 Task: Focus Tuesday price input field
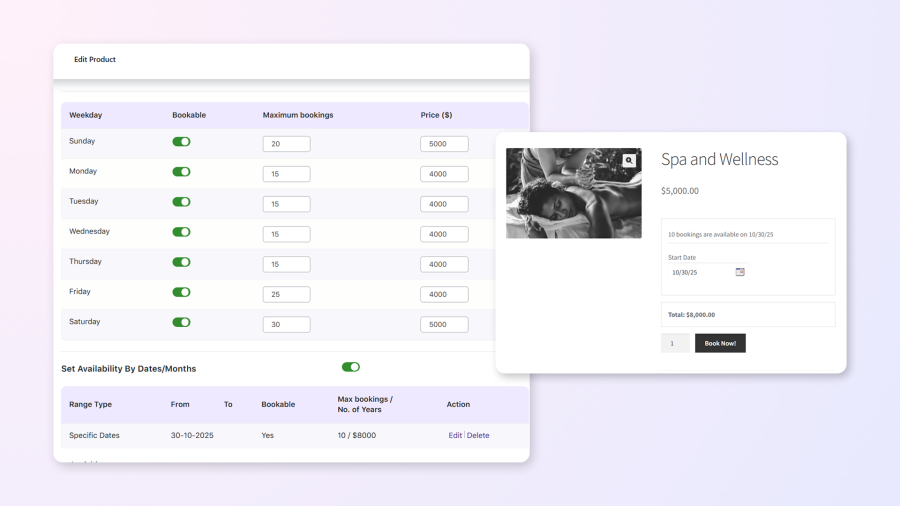444,204
